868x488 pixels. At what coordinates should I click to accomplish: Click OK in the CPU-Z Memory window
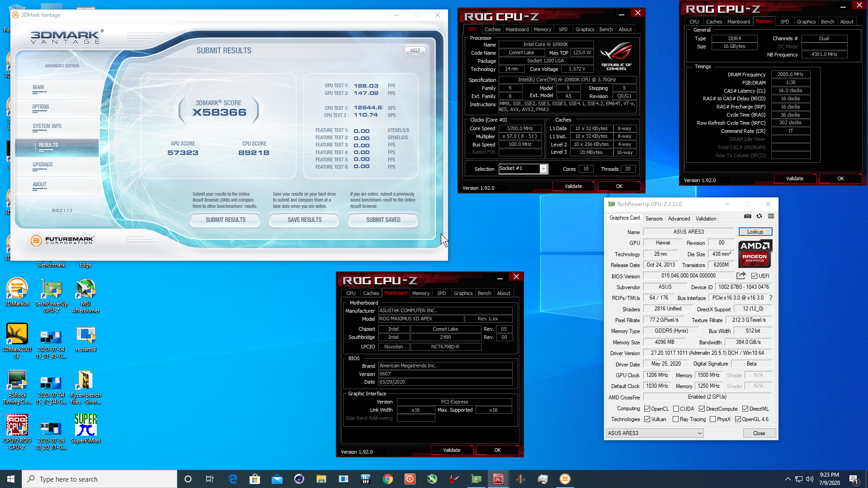coord(840,178)
